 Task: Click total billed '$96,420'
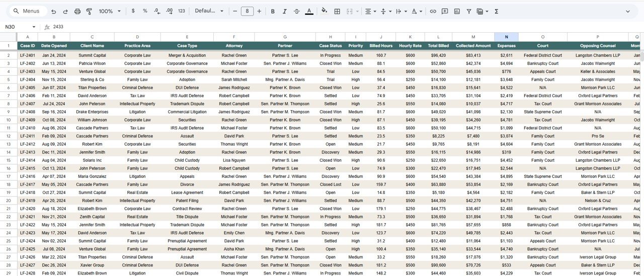click(x=438, y=55)
